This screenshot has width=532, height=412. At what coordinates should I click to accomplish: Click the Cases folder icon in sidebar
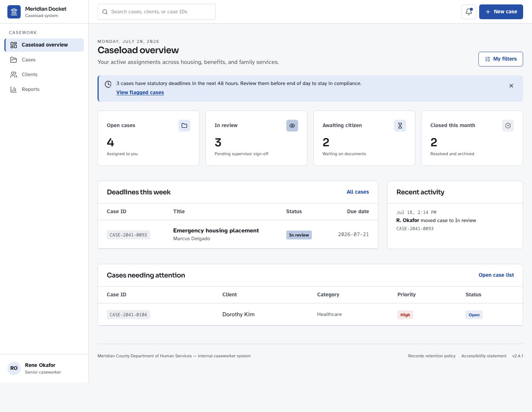click(14, 60)
